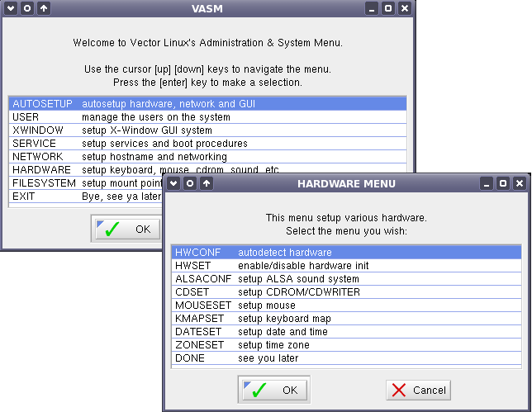The height and width of the screenshot is (412, 532).
Task: Maximize the Hardware Menu window
Action: tap(503, 183)
